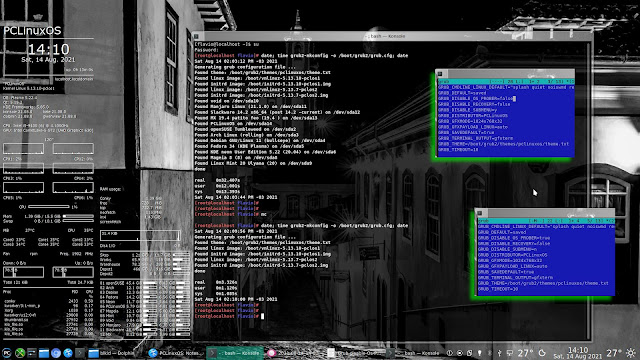Open the system settings sliders icon in taskbar
Screen dimensions: 640x360
point(31,353)
